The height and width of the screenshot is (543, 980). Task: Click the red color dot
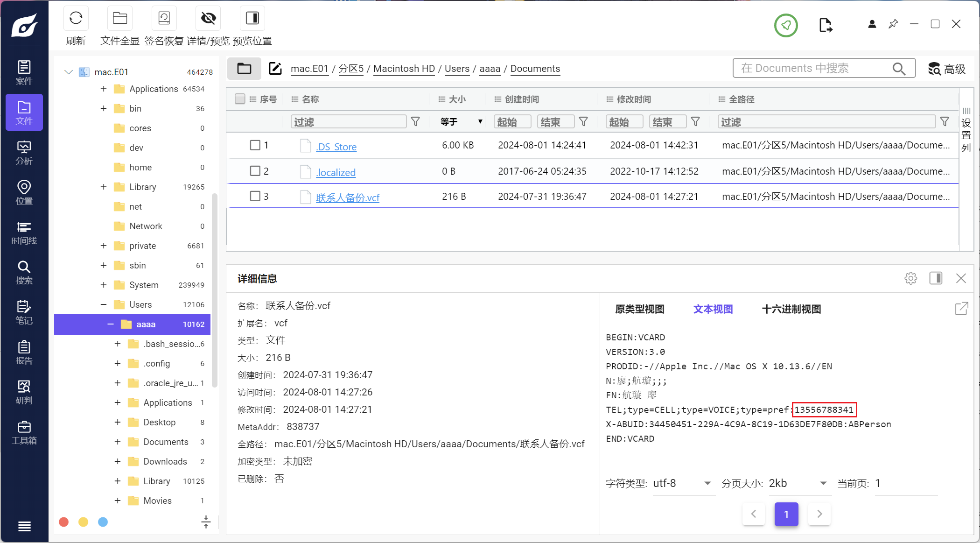[64, 522]
